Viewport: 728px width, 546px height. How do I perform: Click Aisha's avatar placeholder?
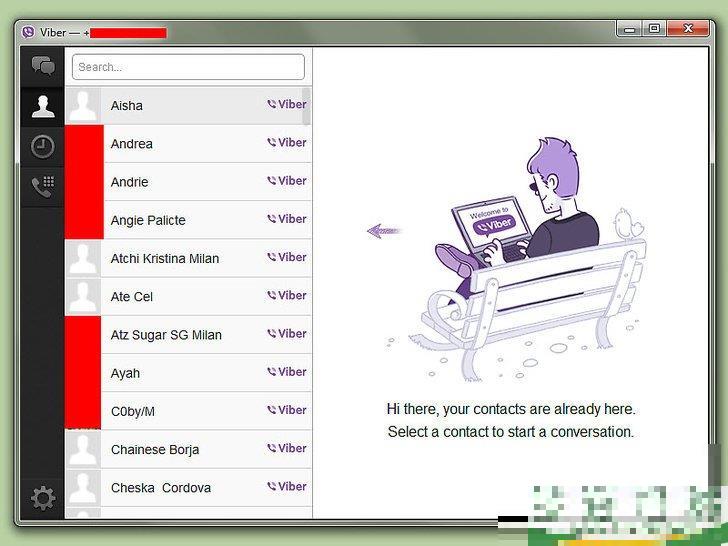tap(83, 106)
